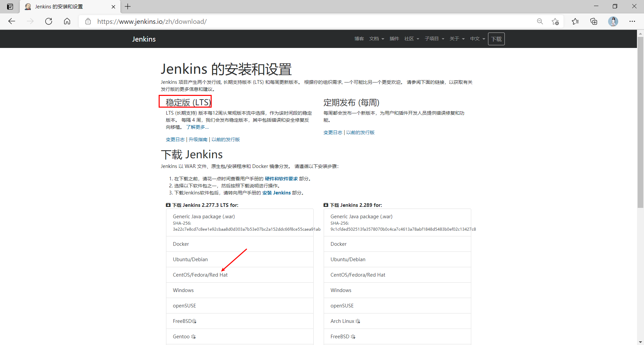Select weekly openSUSE download

pyautogui.click(x=397, y=306)
